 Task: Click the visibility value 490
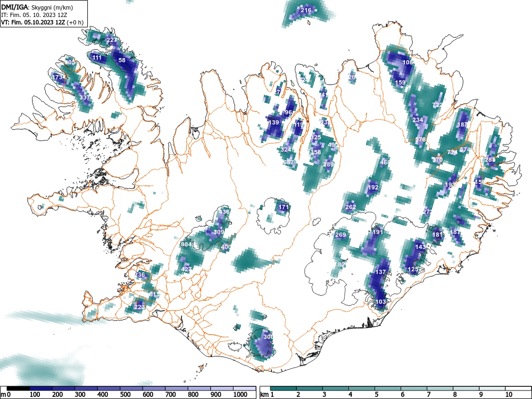coord(333,145)
